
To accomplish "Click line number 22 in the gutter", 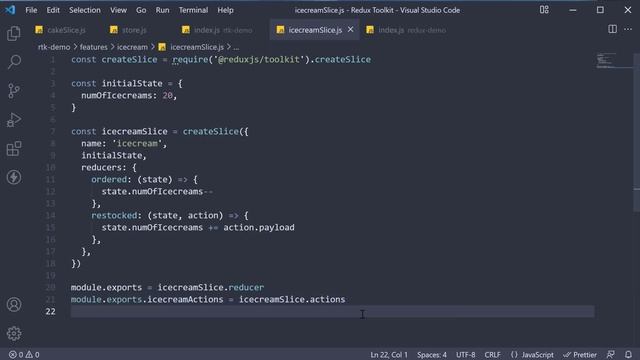I will pos(50,311).
